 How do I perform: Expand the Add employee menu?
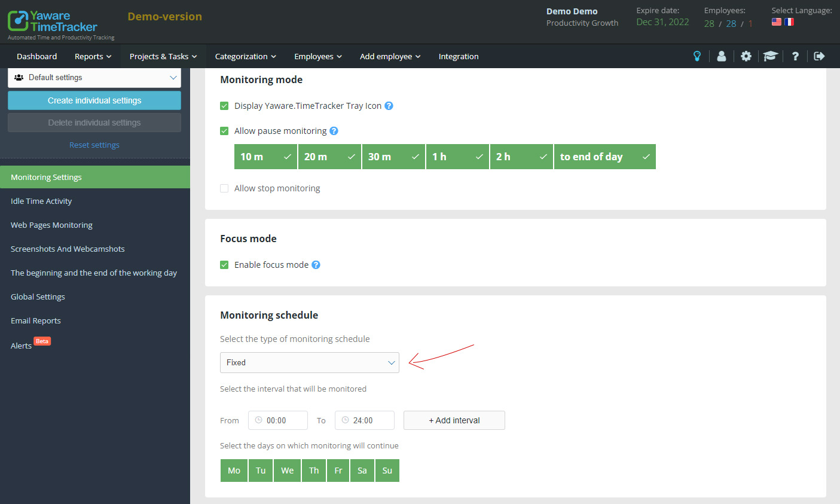pos(390,56)
